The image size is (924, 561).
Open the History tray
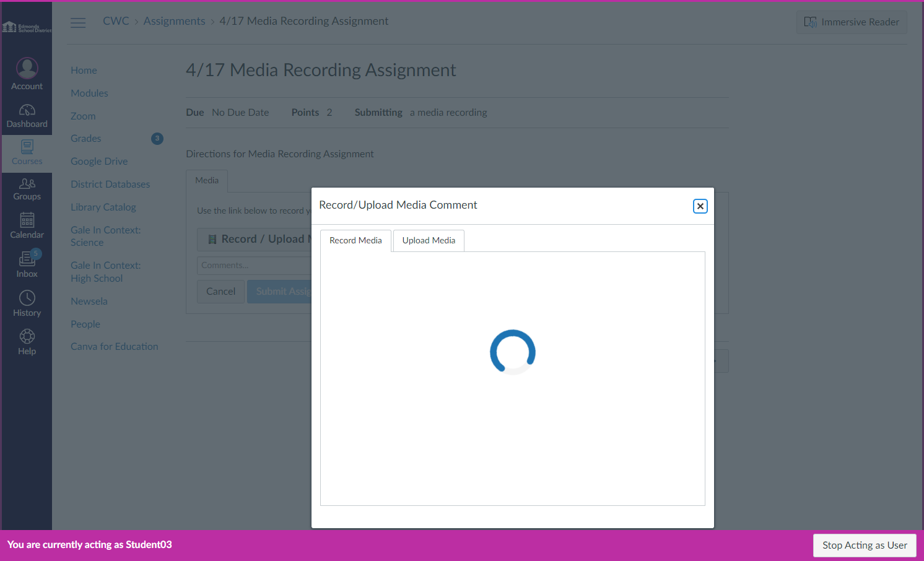(27, 304)
